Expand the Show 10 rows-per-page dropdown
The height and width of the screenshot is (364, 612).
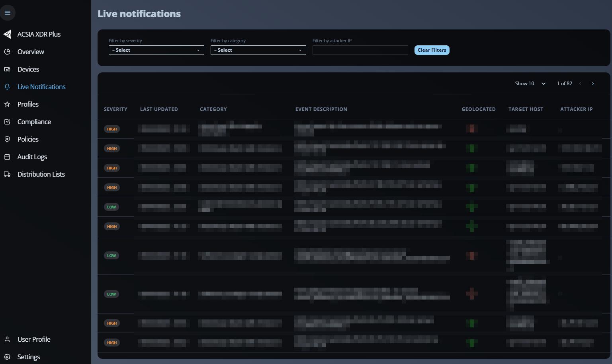click(530, 84)
